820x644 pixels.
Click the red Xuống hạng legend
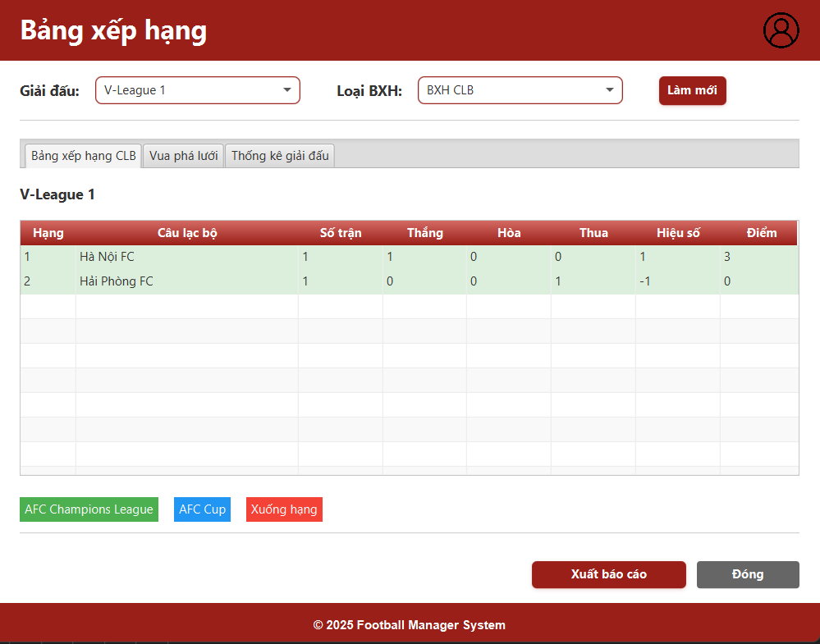click(284, 509)
